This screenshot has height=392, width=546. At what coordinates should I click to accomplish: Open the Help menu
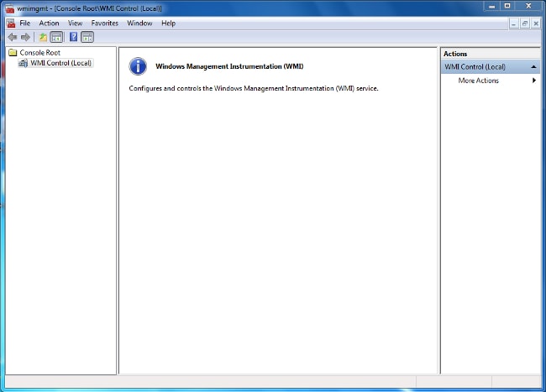click(169, 24)
